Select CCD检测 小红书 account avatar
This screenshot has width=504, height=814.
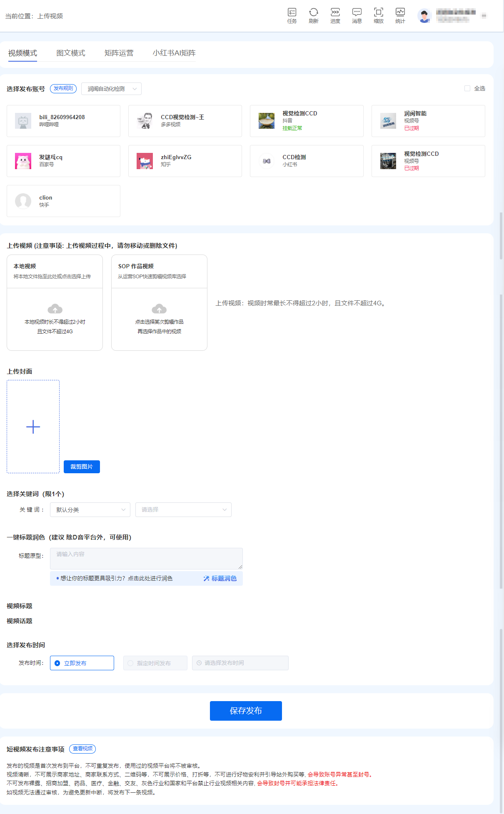(267, 161)
